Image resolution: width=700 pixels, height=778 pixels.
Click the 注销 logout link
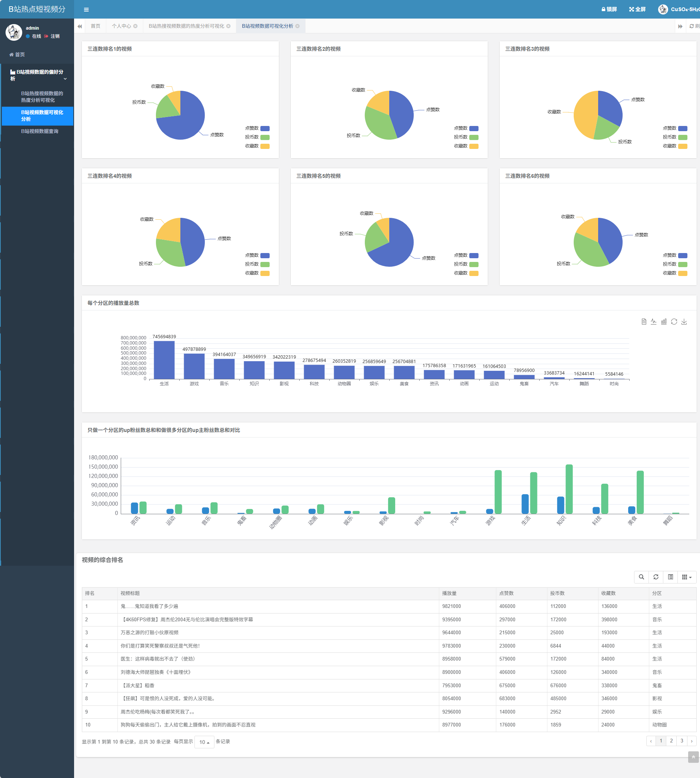tap(55, 36)
